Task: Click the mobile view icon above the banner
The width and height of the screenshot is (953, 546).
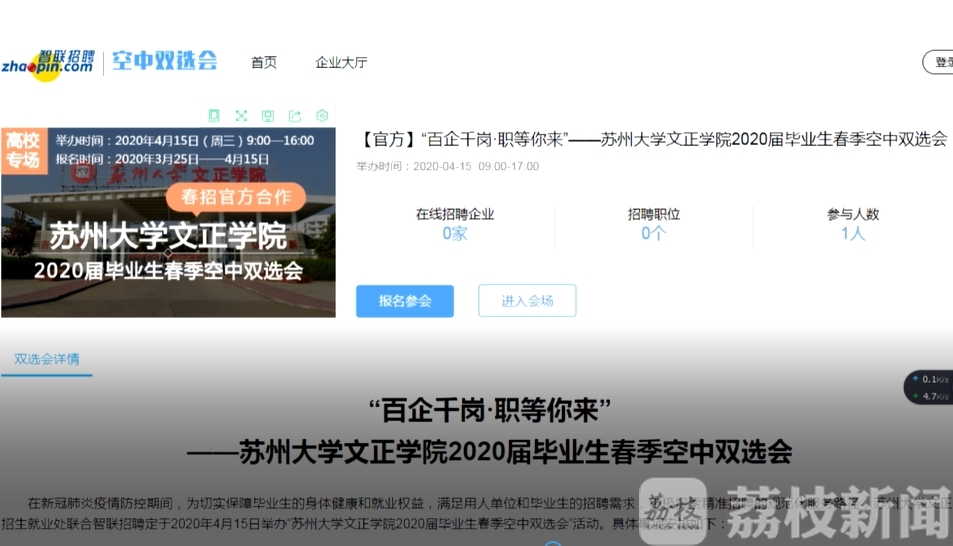Action: point(214,116)
